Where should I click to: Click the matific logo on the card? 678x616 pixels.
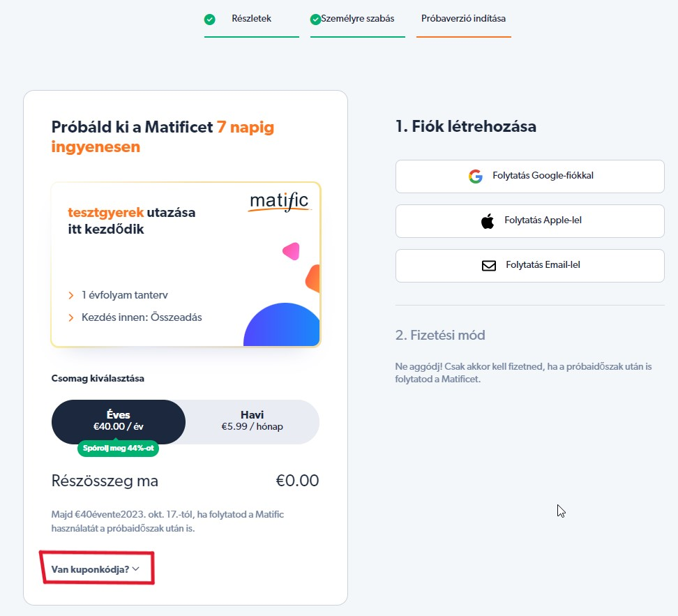coord(279,202)
